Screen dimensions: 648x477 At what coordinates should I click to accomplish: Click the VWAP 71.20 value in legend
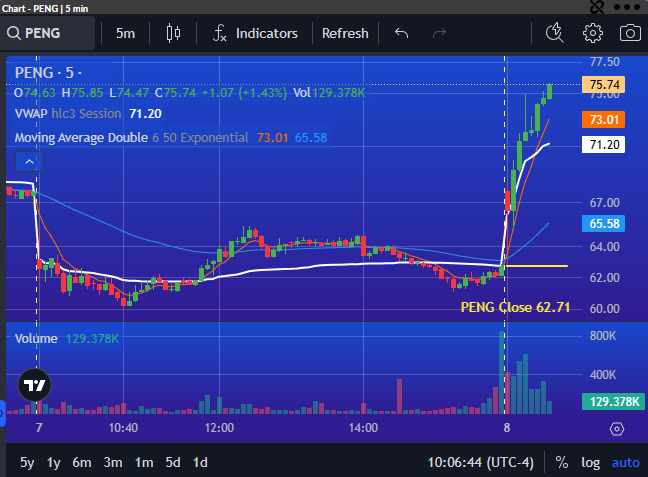coord(145,114)
